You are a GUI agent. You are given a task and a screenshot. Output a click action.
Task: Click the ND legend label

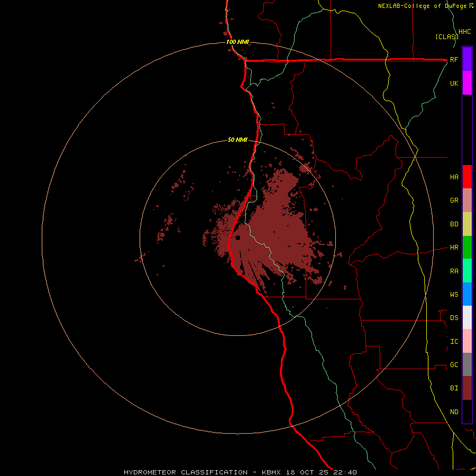(454, 412)
